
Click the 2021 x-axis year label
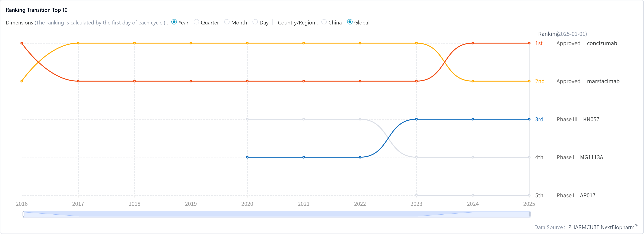(303, 204)
